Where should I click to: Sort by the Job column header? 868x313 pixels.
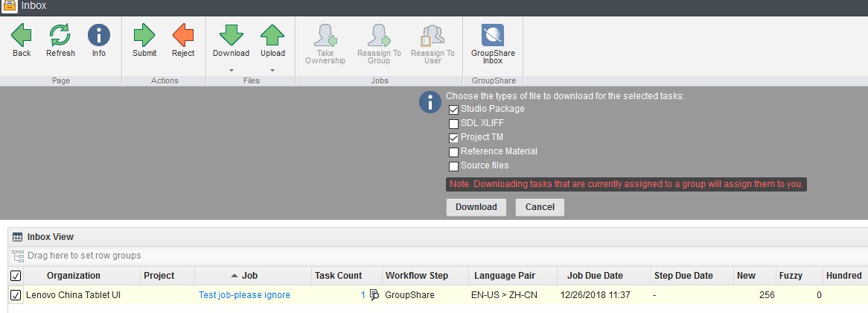tap(249, 276)
